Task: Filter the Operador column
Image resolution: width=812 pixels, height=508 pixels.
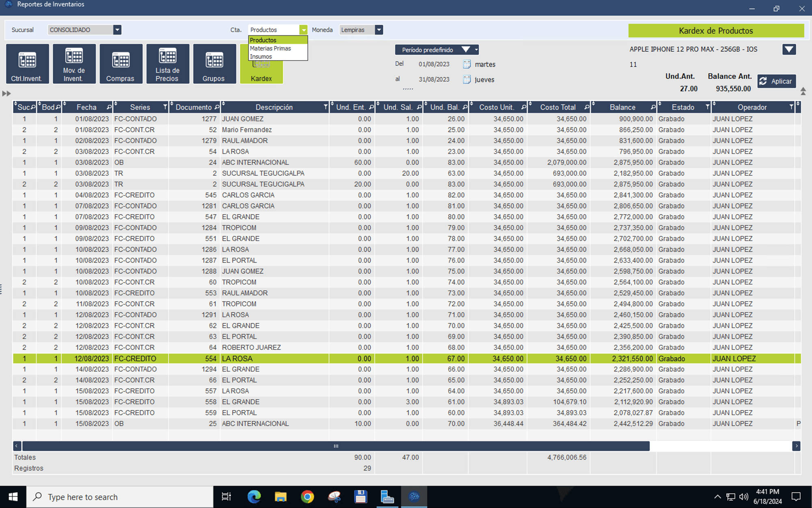Action: pyautogui.click(x=791, y=107)
